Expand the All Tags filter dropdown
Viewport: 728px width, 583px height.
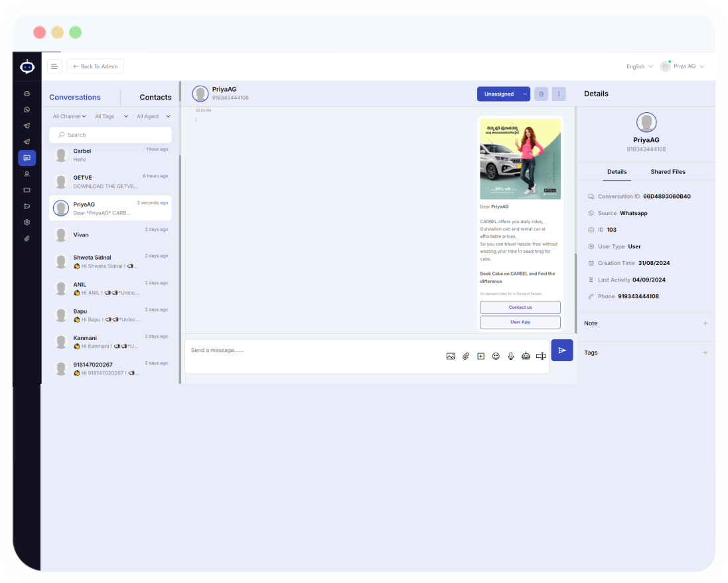(x=108, y=116)
